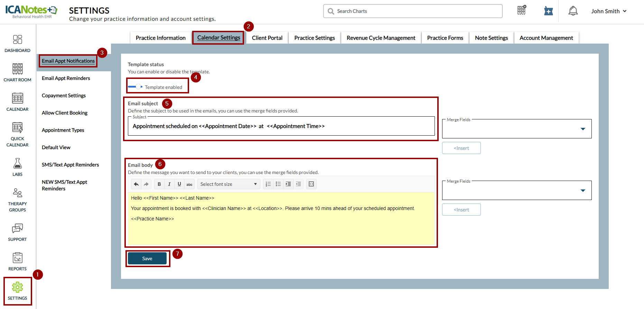Toggle italic formatting in editor toolbar
This screenshot has height=309, width=644.
(x=169, y=184)
